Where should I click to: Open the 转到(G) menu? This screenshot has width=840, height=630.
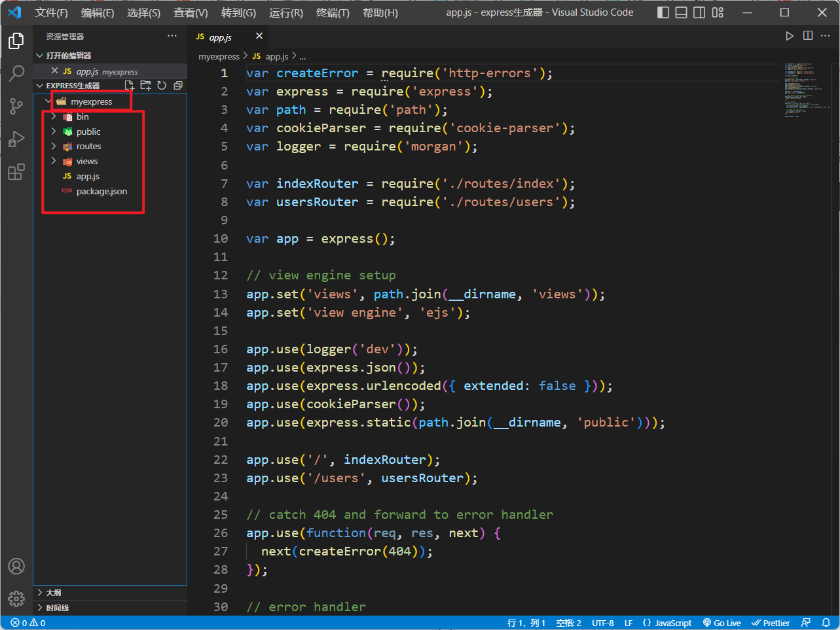[x=238, y=12]
